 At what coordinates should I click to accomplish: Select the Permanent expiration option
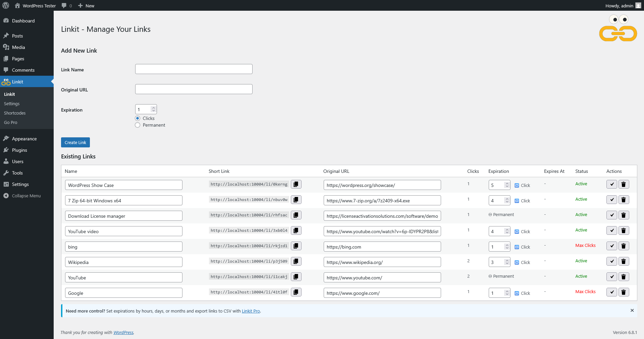[x=138, y=125]
